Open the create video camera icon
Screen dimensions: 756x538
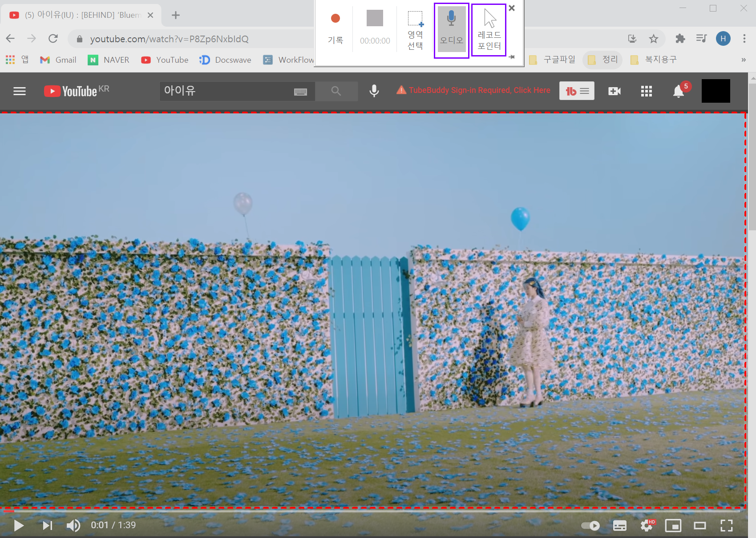click(x=615, y=91)
